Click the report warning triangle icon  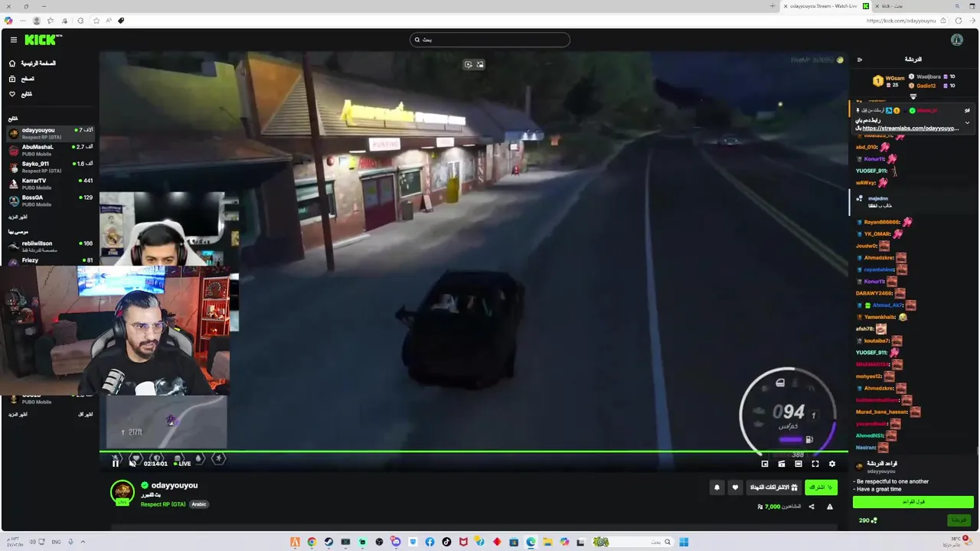point(829,507)
